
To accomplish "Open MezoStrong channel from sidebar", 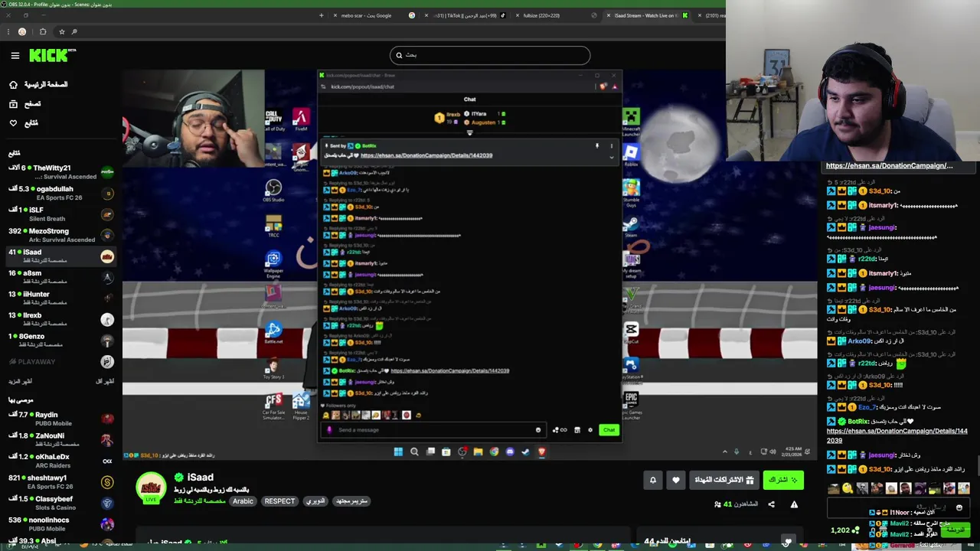I will click(61, 235).
